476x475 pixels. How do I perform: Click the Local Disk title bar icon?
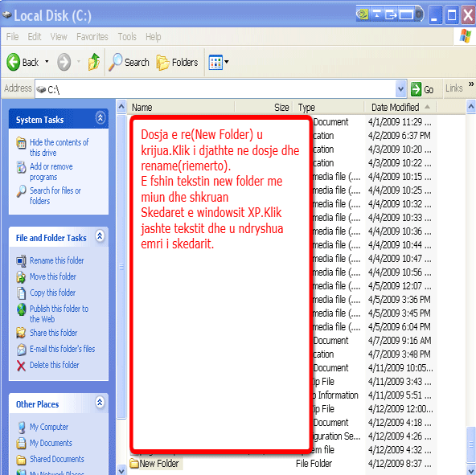pos(6,14)
